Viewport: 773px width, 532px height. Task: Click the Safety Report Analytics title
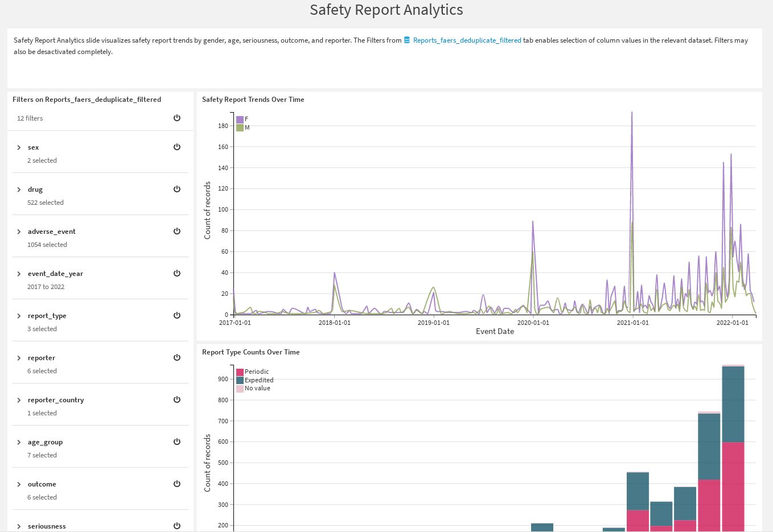pos(386,10)
